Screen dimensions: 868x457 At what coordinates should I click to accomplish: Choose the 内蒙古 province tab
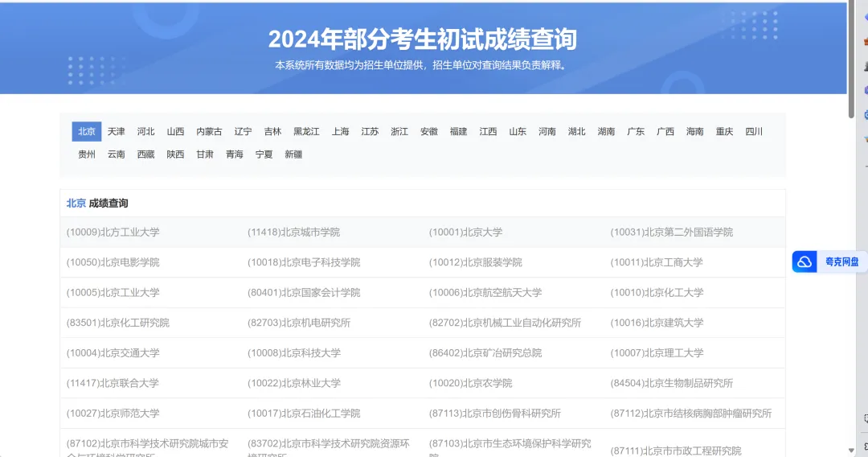point(209,131)
